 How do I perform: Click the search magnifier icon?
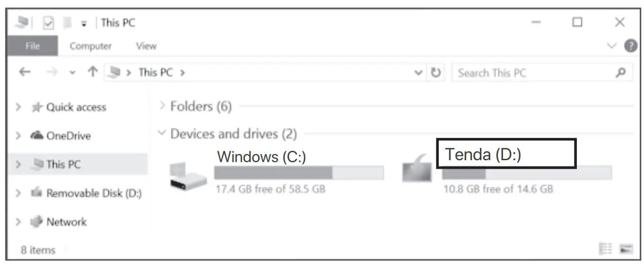point(621,73)
